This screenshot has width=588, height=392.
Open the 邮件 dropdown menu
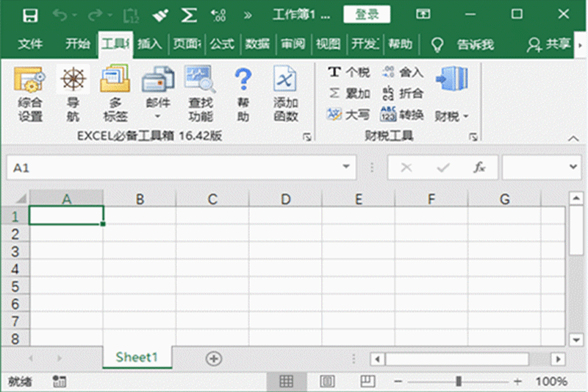tap(157, 115)
